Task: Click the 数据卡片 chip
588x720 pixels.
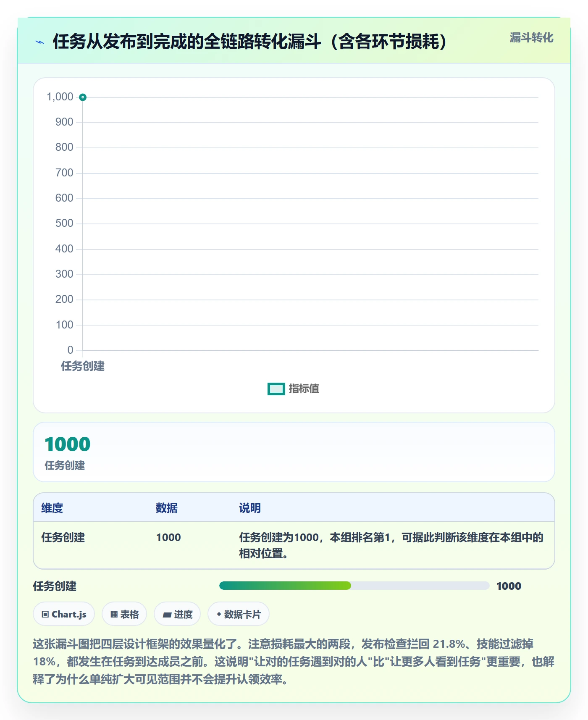Action: pyautogui.click(x=239, y=614)
